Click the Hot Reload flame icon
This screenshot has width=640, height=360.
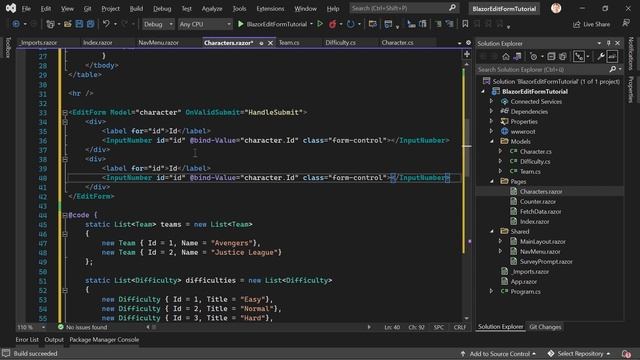333,24
